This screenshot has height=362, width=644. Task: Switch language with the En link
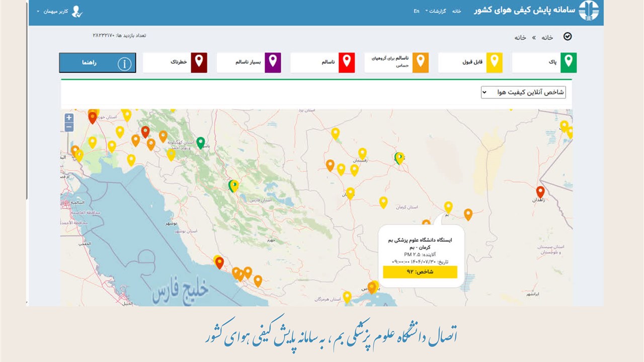pyautogui.click(x=417, y=11)
